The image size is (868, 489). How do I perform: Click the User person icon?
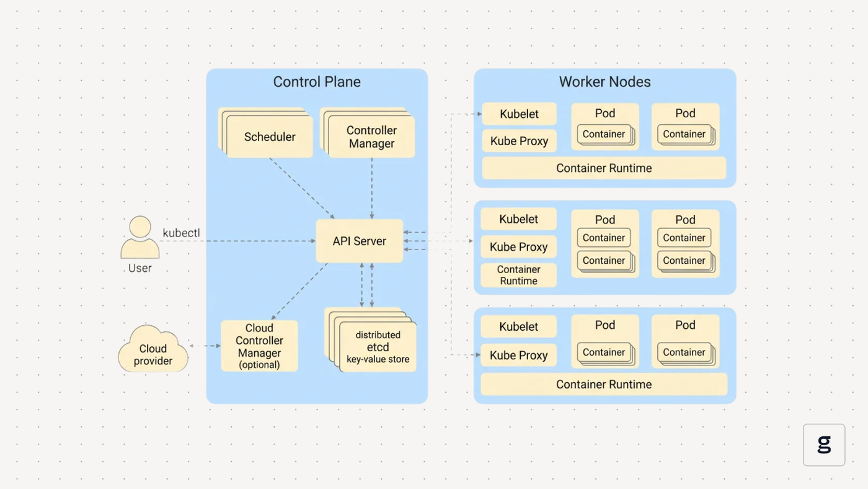(140, 237)
